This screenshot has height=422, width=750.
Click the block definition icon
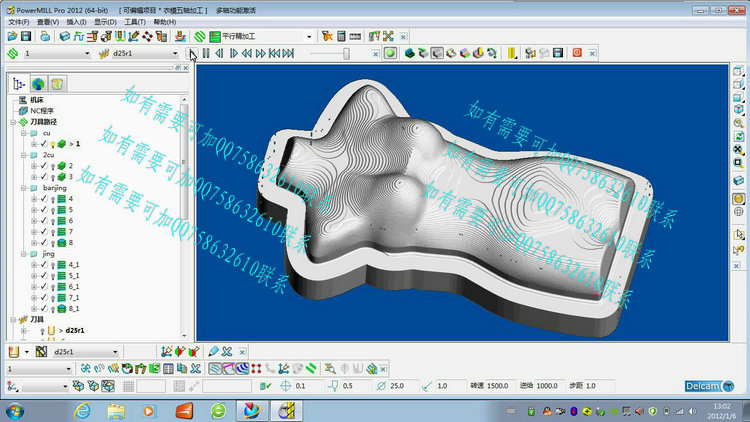coord(65,36)
